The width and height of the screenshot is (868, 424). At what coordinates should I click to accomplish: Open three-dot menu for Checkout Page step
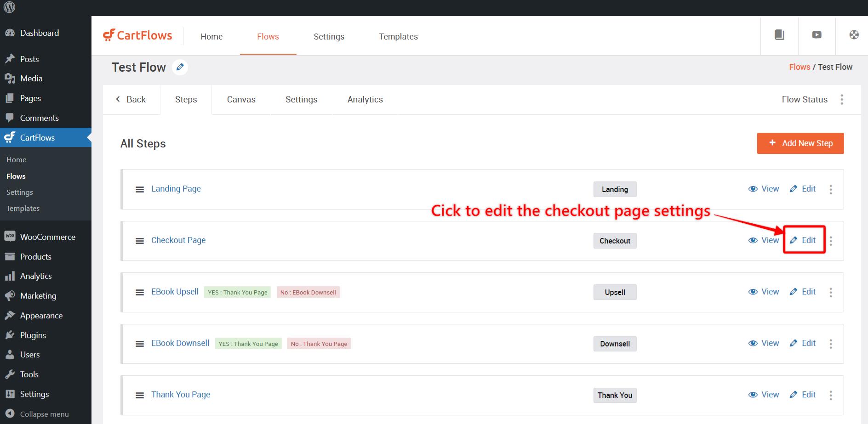point(831,241)
